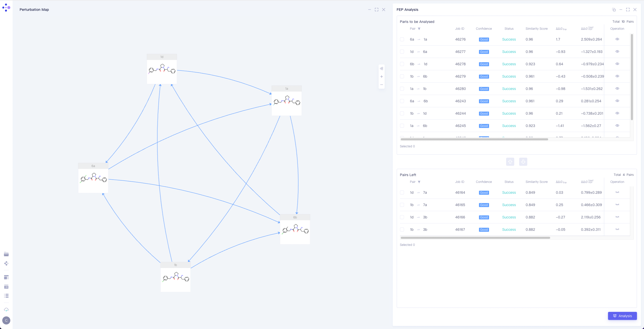
Task: Click the app logo in the sidebar
Action: [6, 8]
